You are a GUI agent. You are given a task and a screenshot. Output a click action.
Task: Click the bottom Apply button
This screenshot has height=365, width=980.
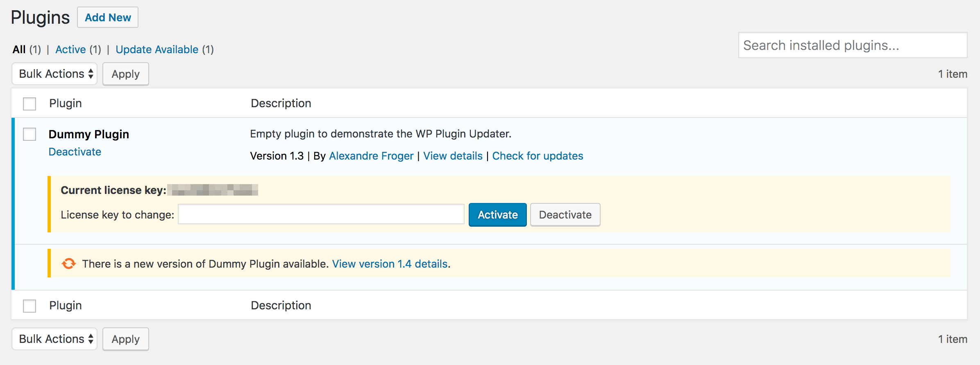[125, 339]
